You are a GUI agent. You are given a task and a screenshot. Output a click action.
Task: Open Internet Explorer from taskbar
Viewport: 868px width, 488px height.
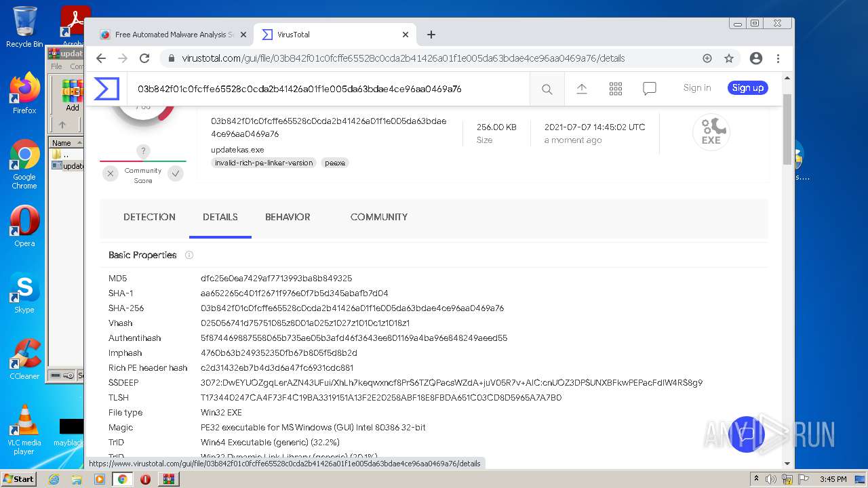[x=54, y=479]
